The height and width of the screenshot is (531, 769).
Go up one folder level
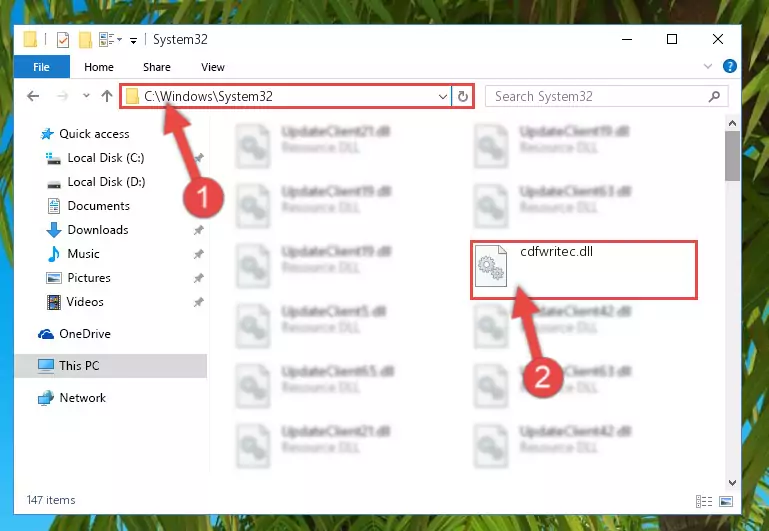(107, 96)
